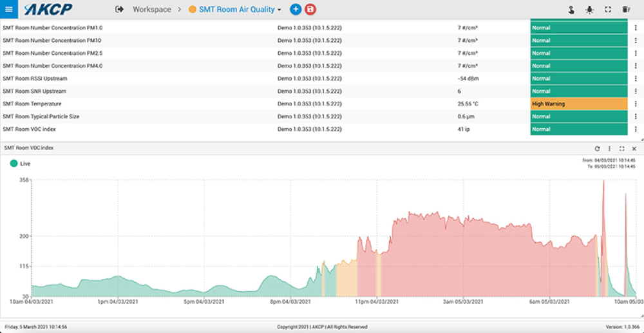Image resolution: width=644 pixels, height=333 pixels.
Task: Close the SMT Room VOC index panel
Action: (x=634, y=149)
